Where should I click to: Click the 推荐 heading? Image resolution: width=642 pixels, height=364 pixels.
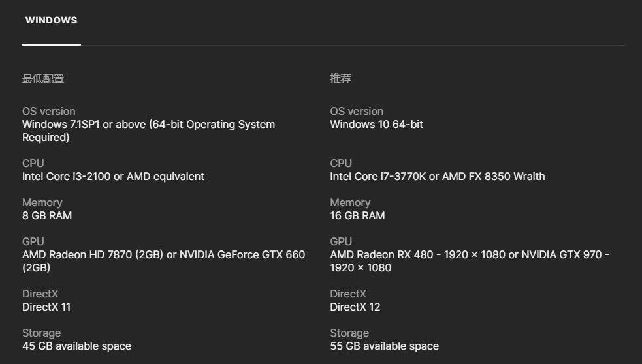click(x=341, y=78)
